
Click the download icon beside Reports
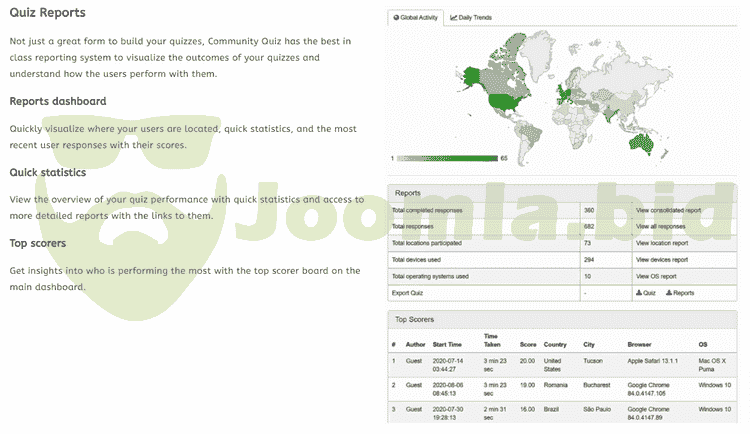(669, 293)
